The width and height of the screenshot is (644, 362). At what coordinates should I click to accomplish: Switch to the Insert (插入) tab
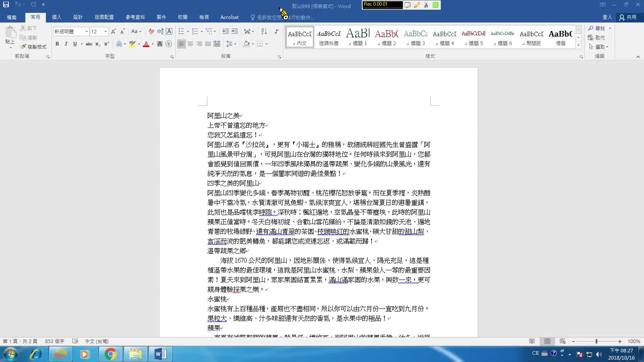(x=57, y=17)
